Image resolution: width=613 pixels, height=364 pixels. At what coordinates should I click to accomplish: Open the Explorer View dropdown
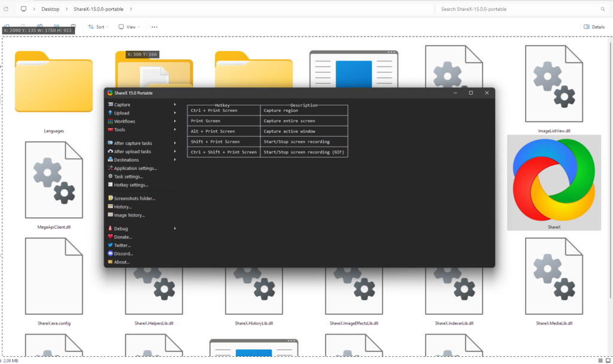coord(129,27)
